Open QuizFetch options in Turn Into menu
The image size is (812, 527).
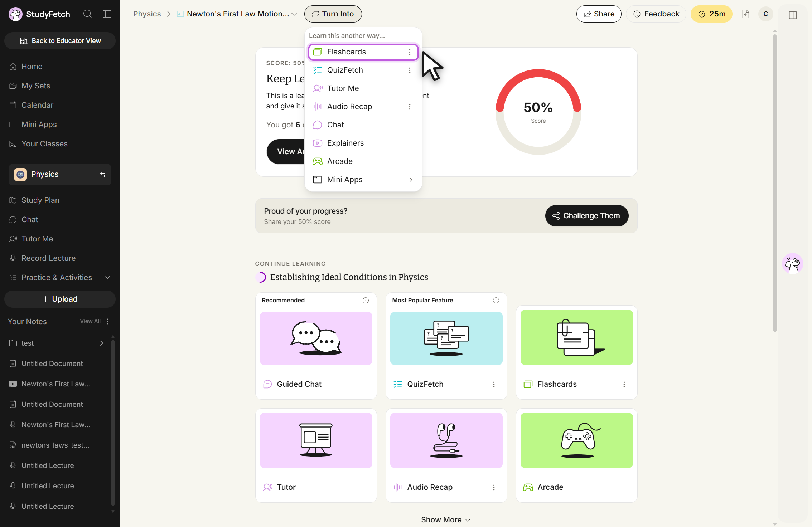tap(410, 70)
